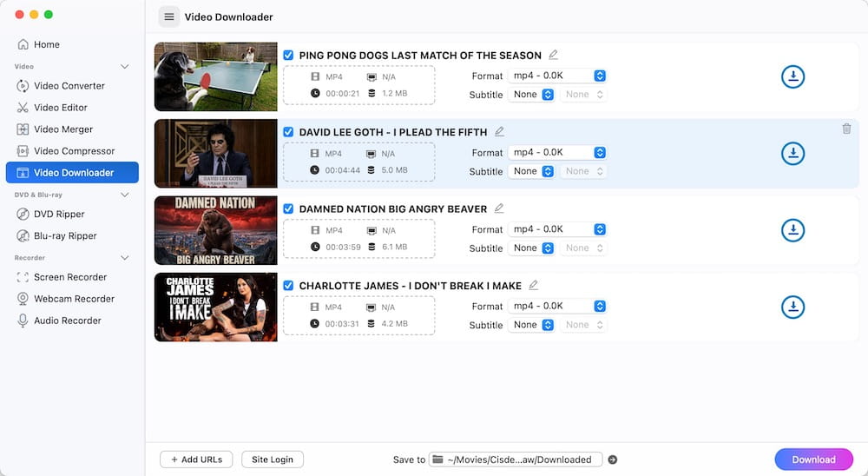Click the Home icon in sidebar
Viewport: 868px width, 476px height.
[23, 44]
